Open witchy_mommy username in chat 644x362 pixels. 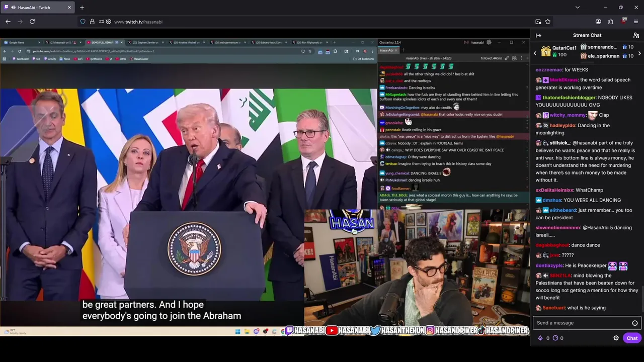coord(568,115)
